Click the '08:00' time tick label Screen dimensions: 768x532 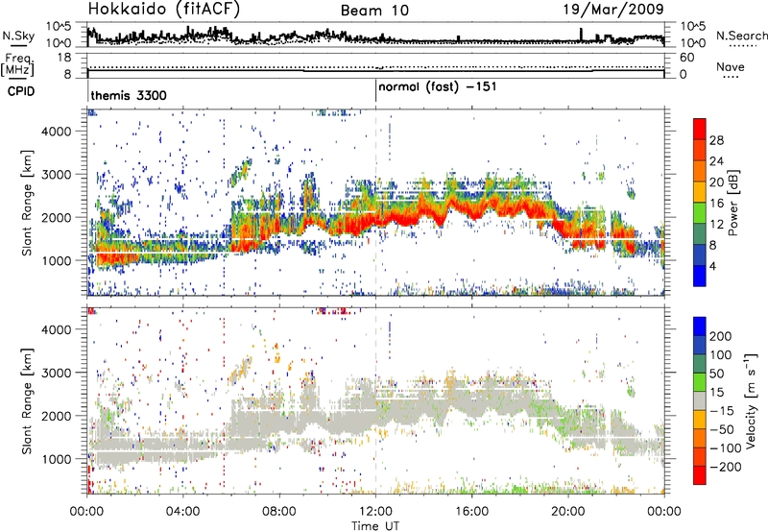[x=279, y=512]
